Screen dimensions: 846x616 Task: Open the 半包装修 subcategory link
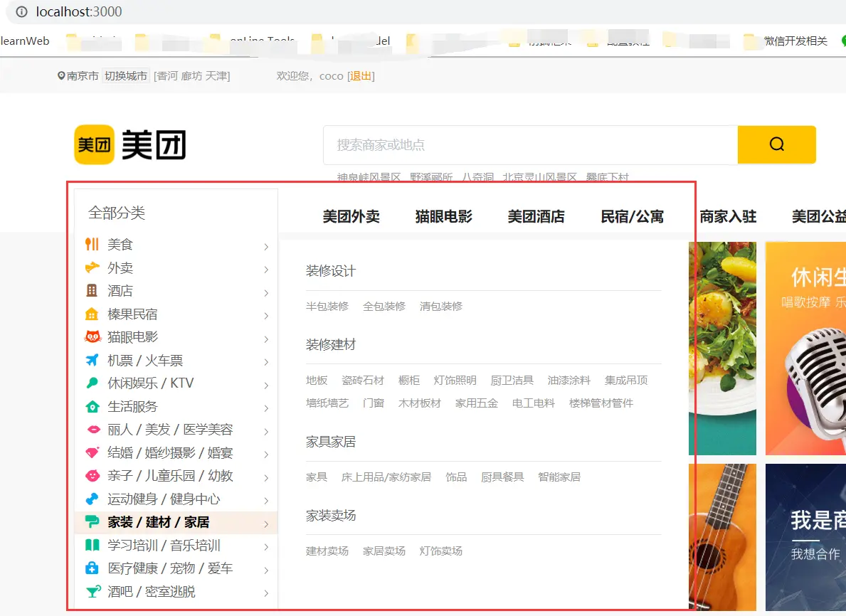[x=327, y=307]
